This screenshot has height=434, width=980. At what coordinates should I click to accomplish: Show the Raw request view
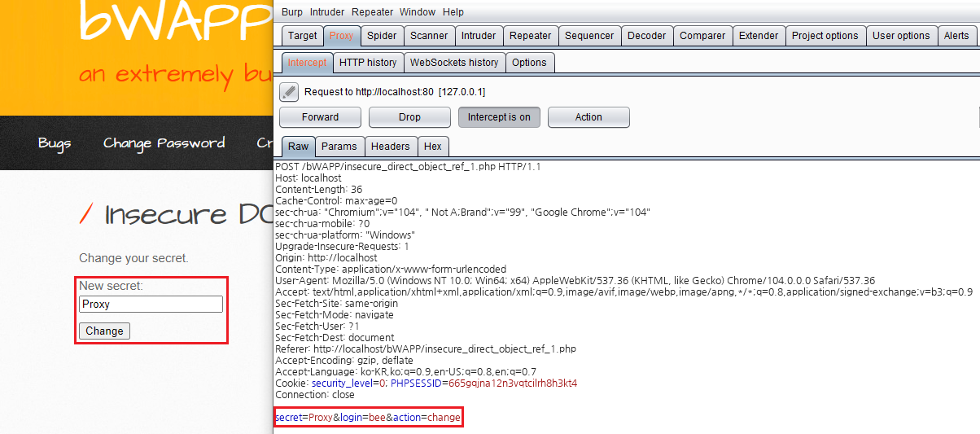click(299, 147)
